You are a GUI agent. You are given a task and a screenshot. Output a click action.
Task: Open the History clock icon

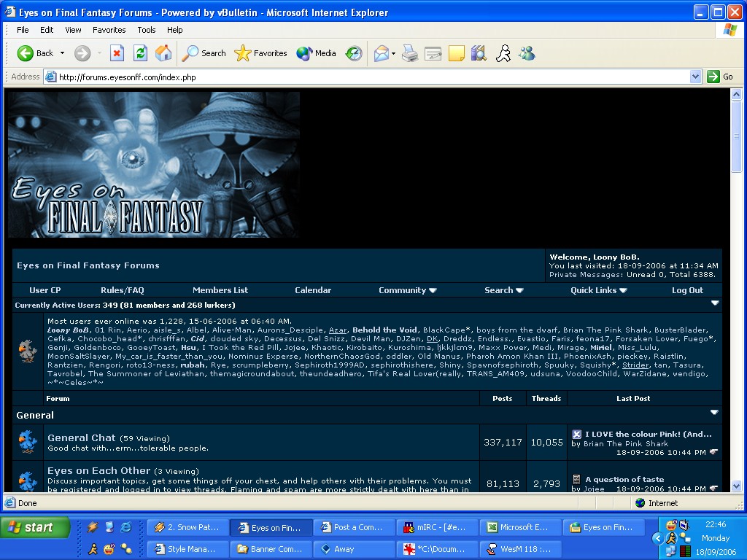(x=354, y=52)
